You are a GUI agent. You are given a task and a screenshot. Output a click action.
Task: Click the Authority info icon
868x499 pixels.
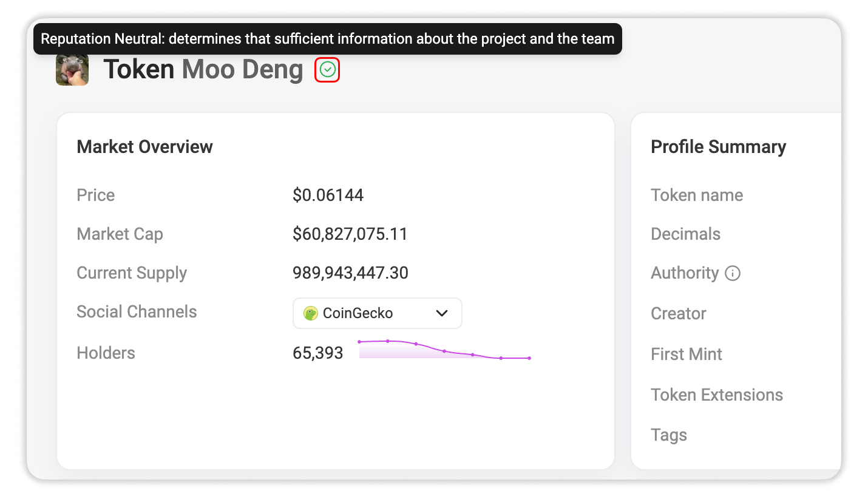point(733,273)
